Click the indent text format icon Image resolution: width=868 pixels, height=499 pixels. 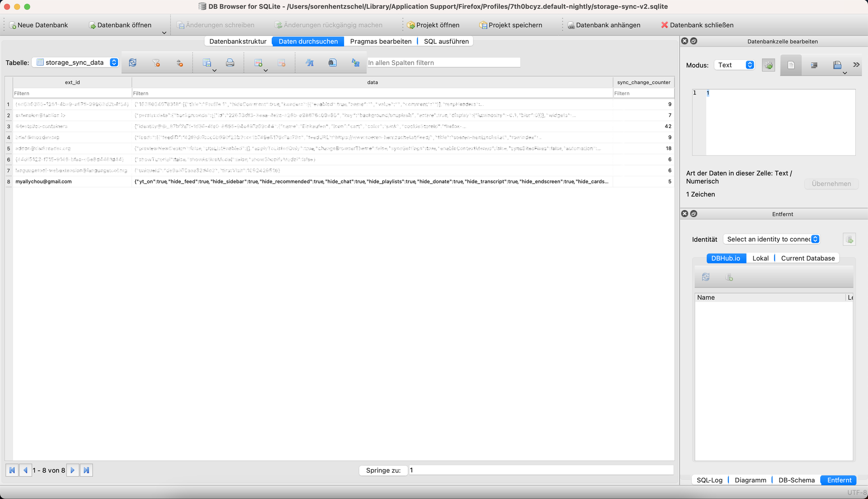814,65
